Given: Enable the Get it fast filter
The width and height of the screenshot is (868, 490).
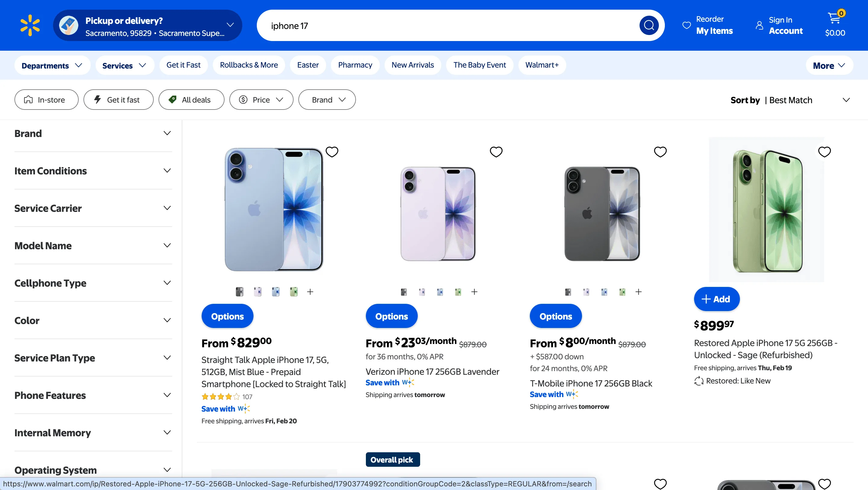Looking at the screenshot, I should click(118, 100).
